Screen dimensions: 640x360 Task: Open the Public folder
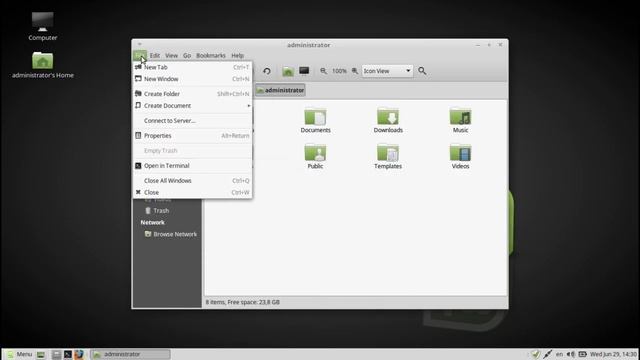(x=315, y=156)
